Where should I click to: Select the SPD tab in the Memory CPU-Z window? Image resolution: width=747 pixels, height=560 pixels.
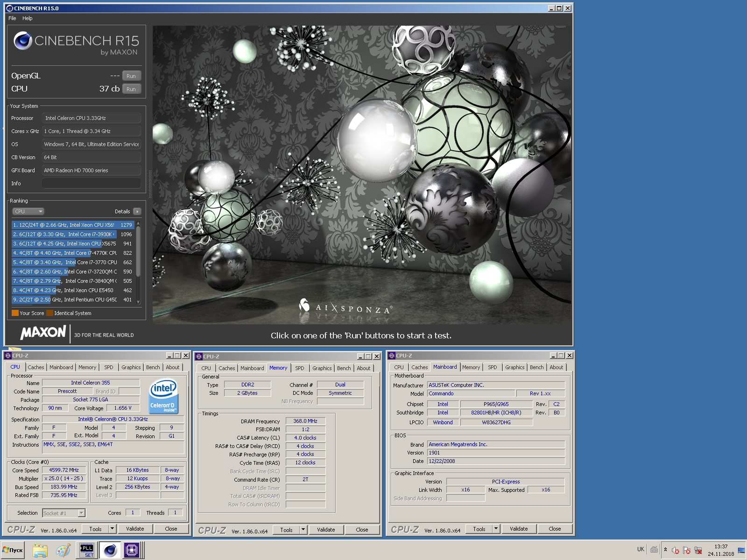[x=300, y=368]
